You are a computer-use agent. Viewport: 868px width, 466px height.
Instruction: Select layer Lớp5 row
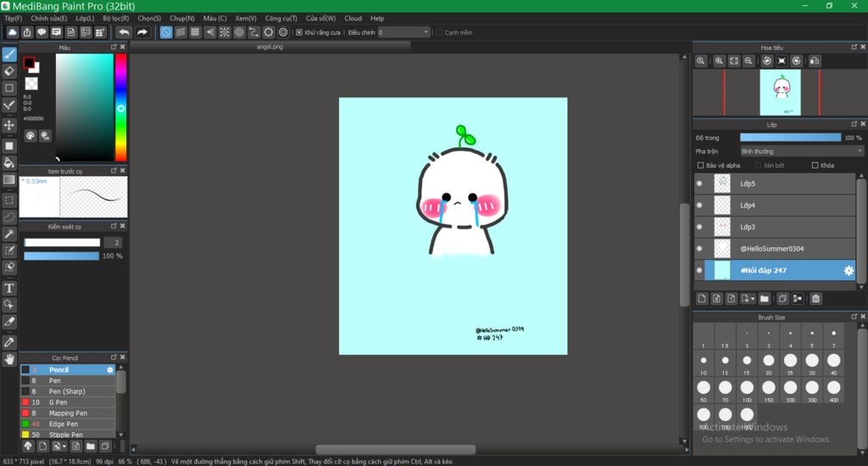(x=775, y=184)
